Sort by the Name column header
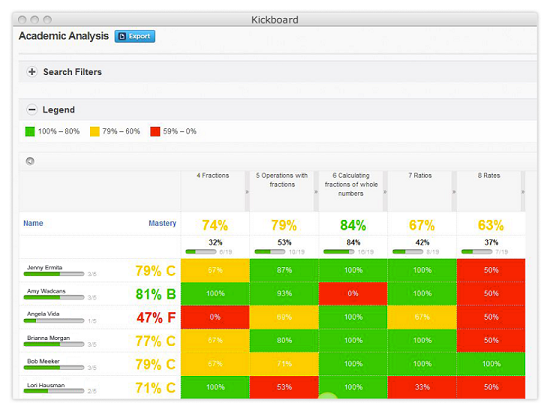The height and width of the screenshot is (412, 550). pos(33,223)
